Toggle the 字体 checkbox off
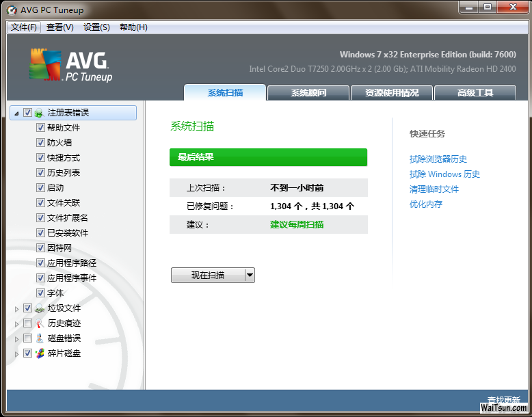 [40, 293]
